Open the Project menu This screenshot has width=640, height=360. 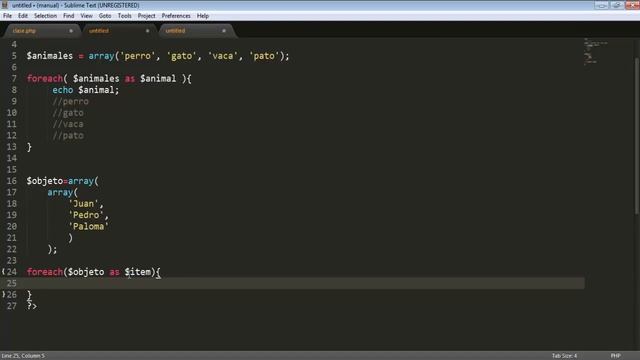point(147,16)
